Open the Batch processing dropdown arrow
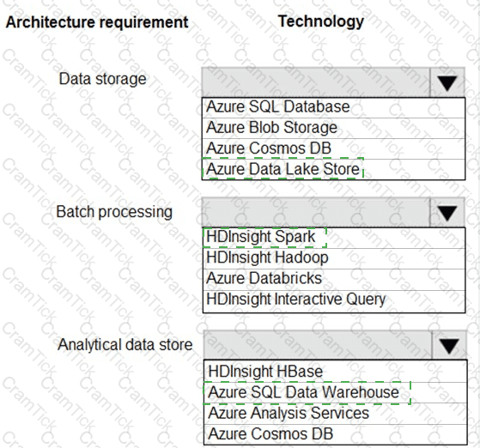480x448 pixels. pyautogui.click(x=447, y=212)
